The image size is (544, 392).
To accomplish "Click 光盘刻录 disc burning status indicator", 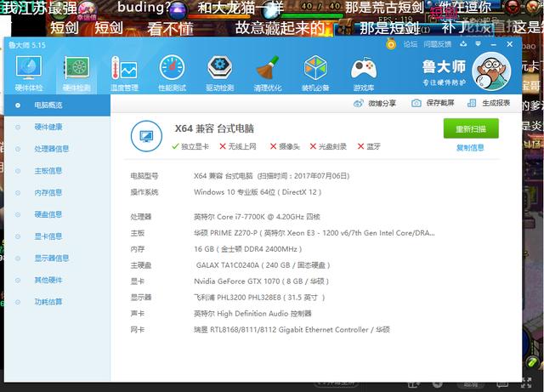I will (328, 146).
